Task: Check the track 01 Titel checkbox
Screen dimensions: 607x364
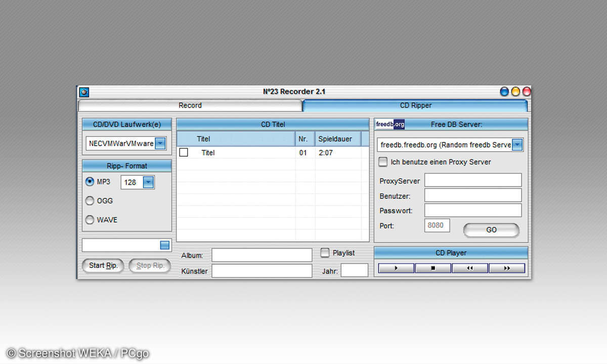Action: click(x=184, y=152)
